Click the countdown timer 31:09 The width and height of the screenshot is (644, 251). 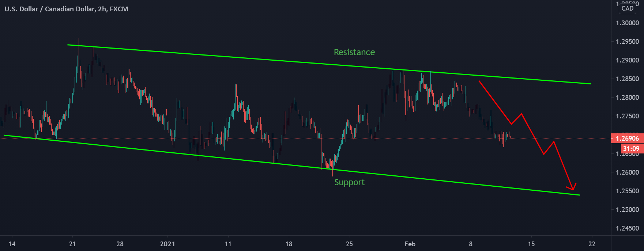(x=631, y=149)
